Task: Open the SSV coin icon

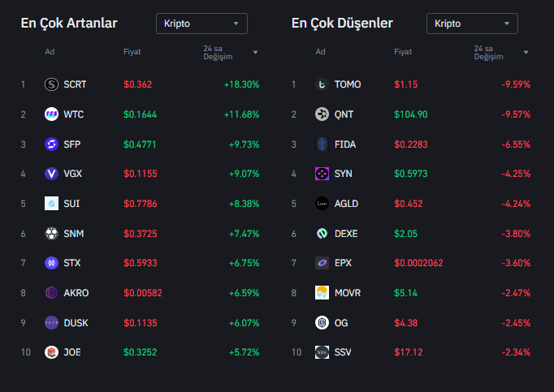Action: tap(322, 352)
